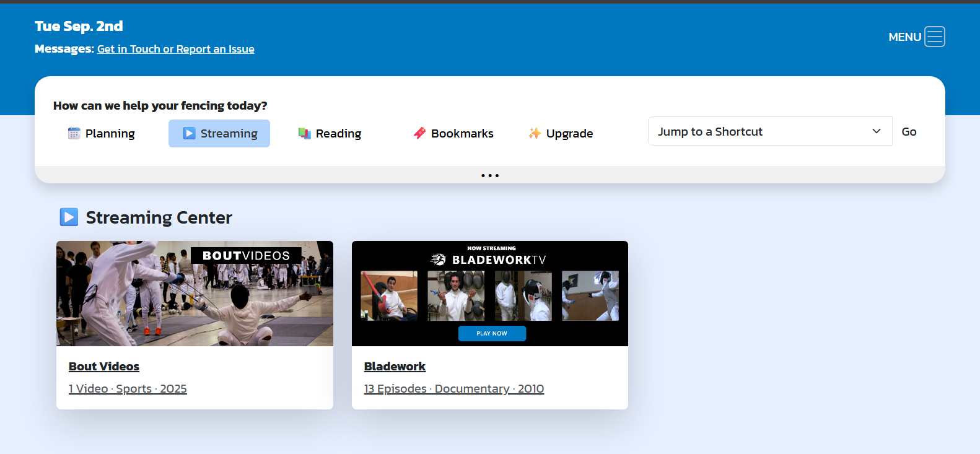Screen dimensions: 980x454
Task: Open the Bladework title link
Action: (x=395, y=366)
